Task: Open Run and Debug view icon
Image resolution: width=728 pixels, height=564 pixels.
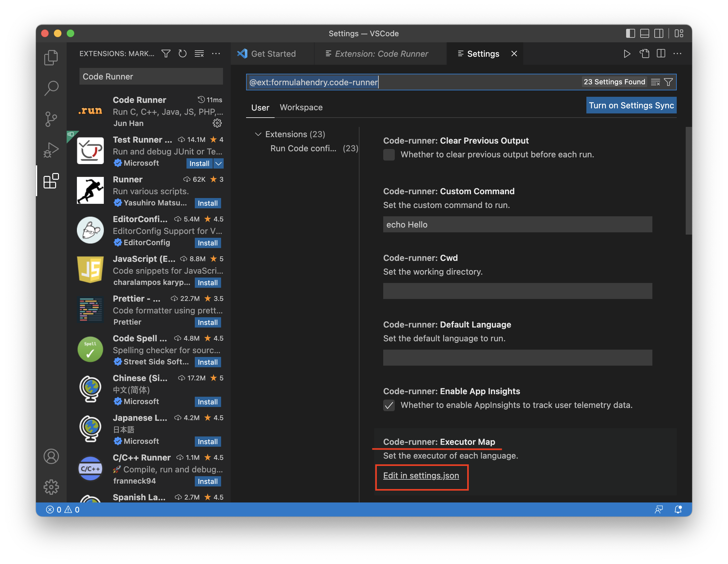Action: (x=51, y=150)
